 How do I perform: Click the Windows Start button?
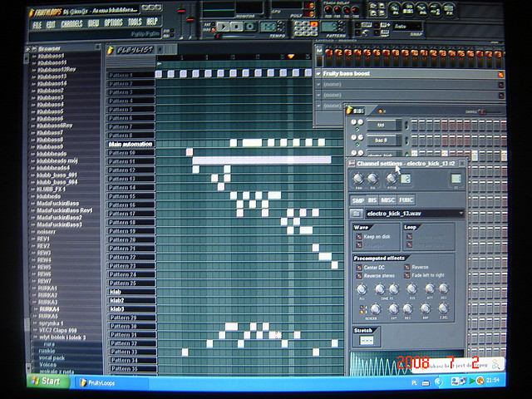click(47, 382)
